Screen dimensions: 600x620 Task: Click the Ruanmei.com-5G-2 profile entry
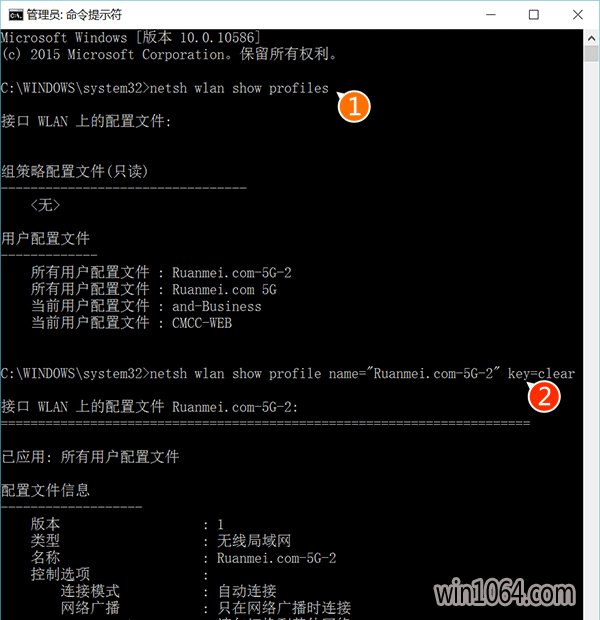coord(232,272)
